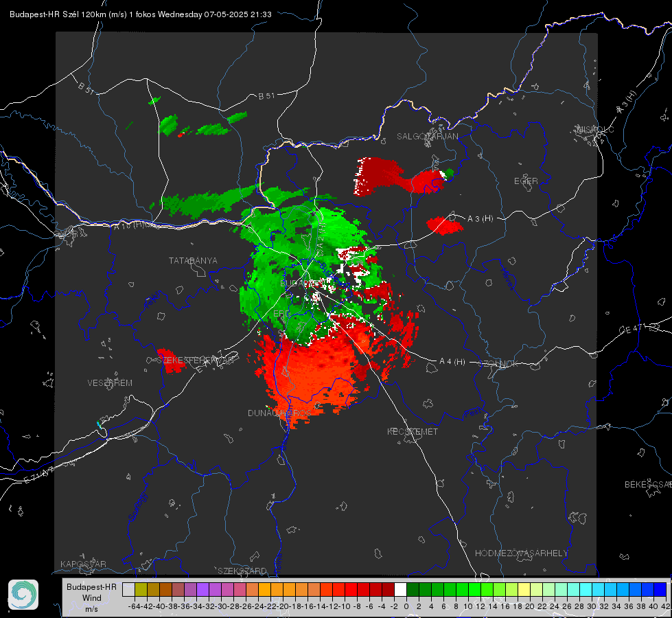Select the SALGÓTARJÁN city label
The height and width of the screenshot is (618, 672).
(x=427, y=137)
